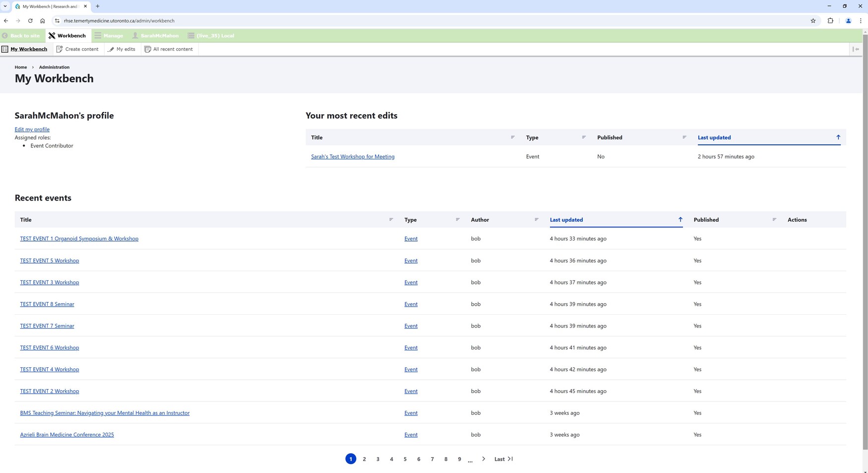The width and height of the screenshot is (868, 473).
Task: Open All recent content
Action: [x=169, y=49]
